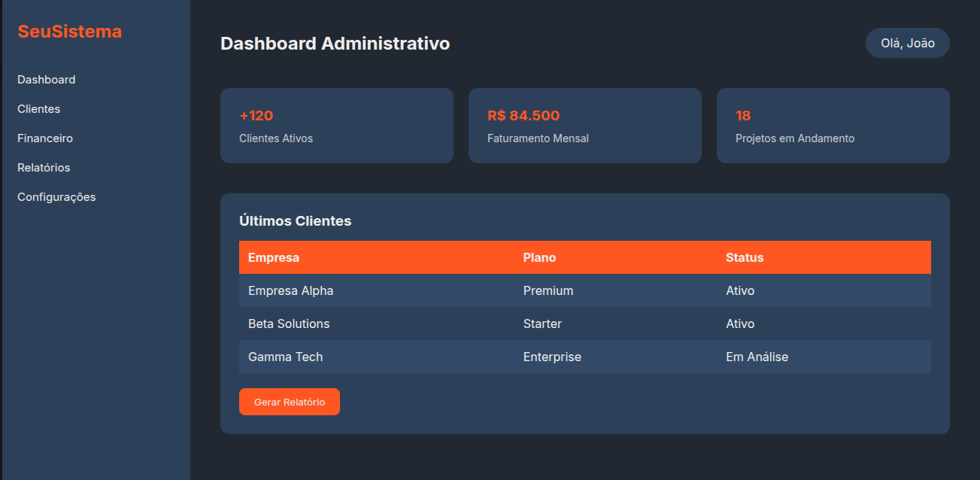The image size is (980, 480).
Task: Open the Faturamento Mensal card
Action: click(584, 126)
